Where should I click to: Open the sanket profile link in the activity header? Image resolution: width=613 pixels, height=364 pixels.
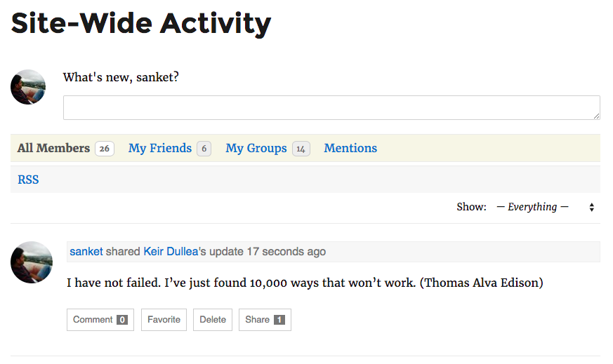[86, 251]
